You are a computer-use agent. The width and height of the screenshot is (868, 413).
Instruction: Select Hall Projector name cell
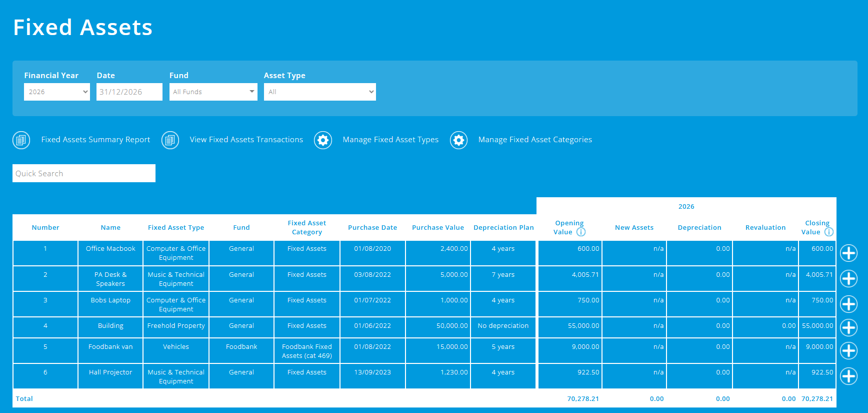click(110, 376)
